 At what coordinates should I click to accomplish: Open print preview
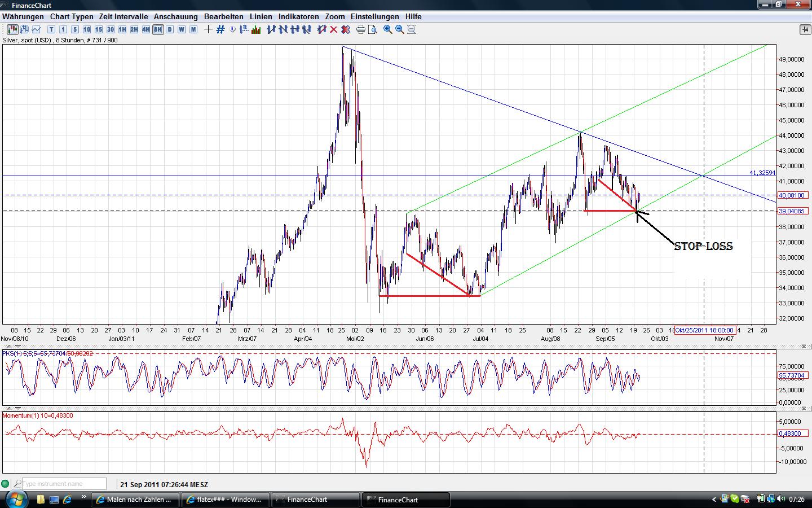click(x=373, y=29)
